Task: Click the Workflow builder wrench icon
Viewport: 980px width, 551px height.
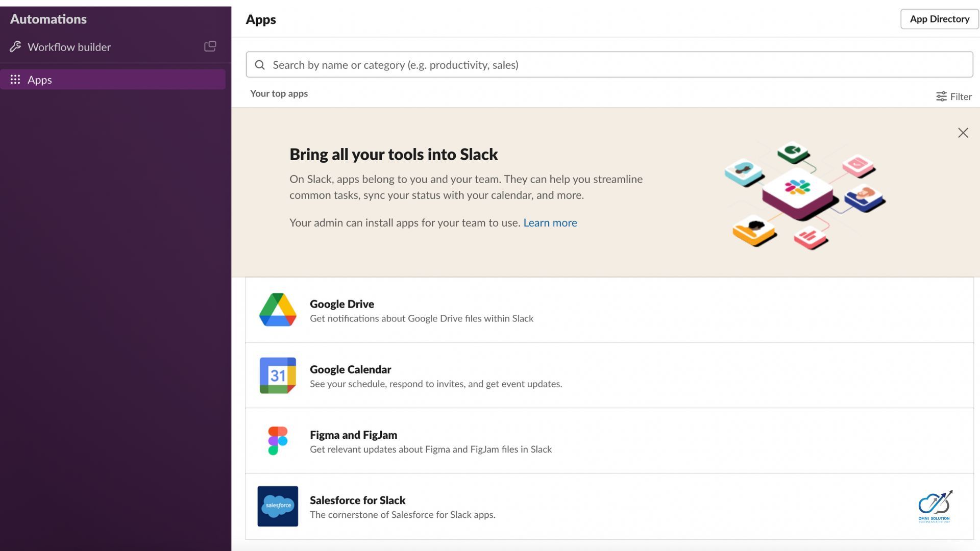Action: point(15,47)
